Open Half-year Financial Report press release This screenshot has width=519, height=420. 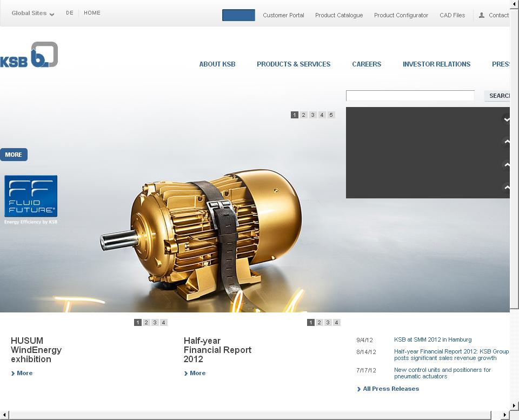(451, 355)
